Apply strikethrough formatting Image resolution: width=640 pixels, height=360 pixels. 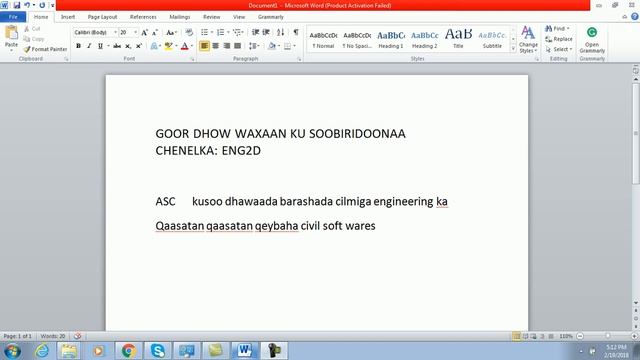(117, 46)
